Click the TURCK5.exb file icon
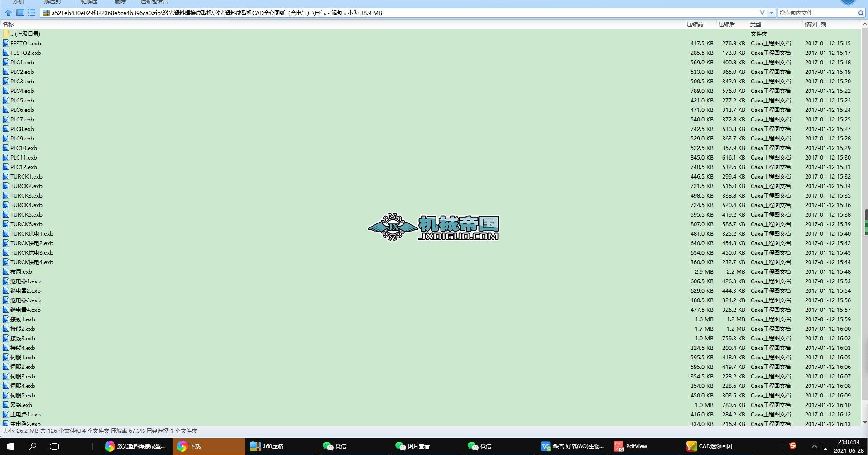Screen dimensions: 868x455 click(6, 215)
